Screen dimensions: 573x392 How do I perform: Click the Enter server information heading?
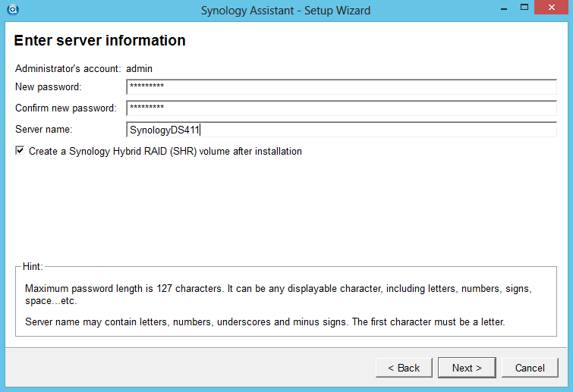(x=99, y=40)
